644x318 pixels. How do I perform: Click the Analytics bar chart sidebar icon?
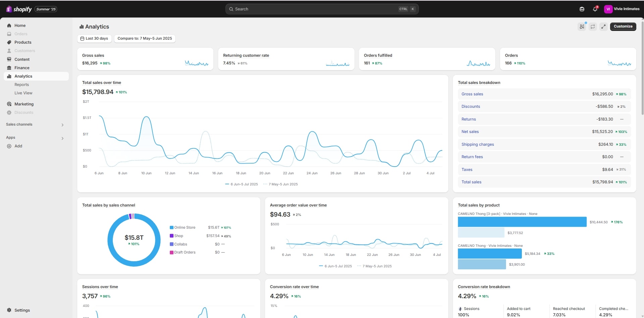coord(9,76)
